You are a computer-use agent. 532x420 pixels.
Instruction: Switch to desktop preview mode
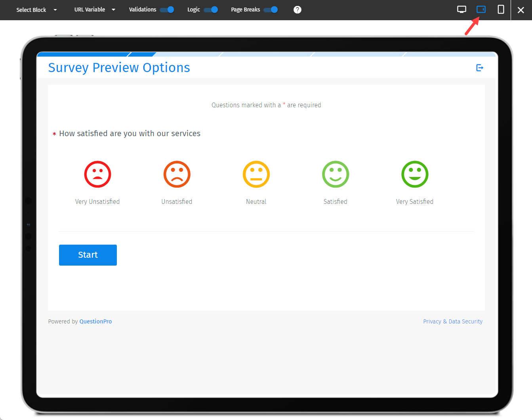pyautogui.click(x=461, y=10)
